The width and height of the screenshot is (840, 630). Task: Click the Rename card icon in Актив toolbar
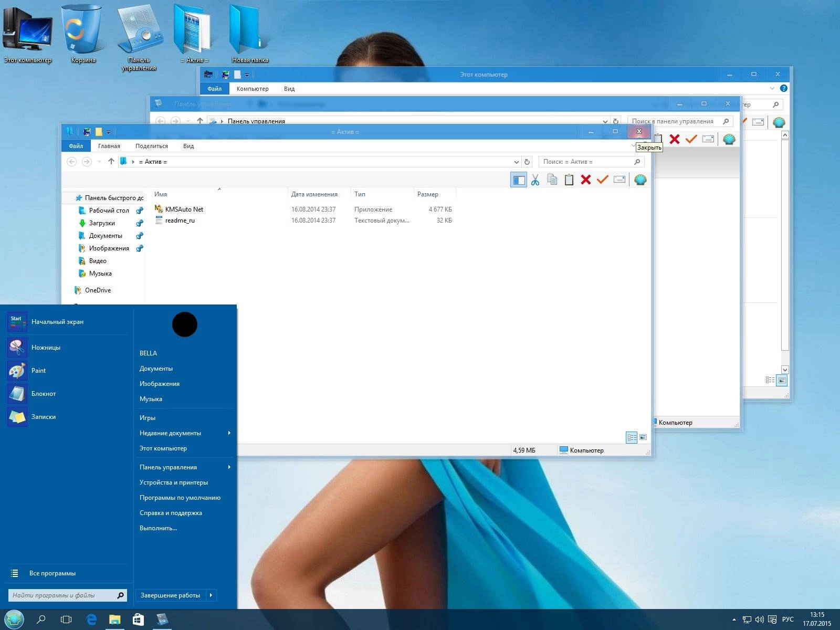click(619, 180)
